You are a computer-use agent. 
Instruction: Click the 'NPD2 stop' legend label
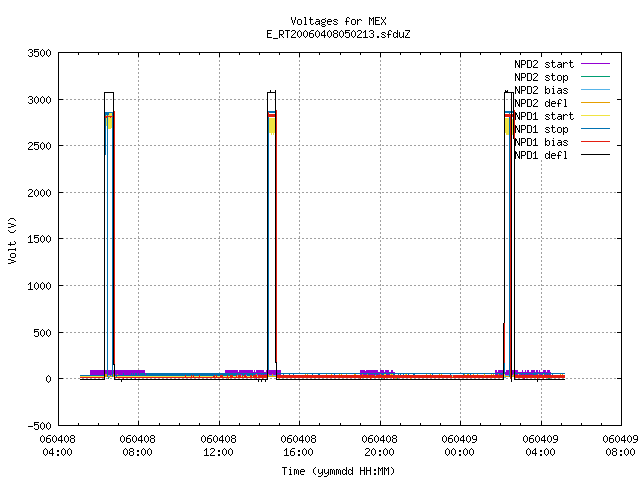coord(541,77)
